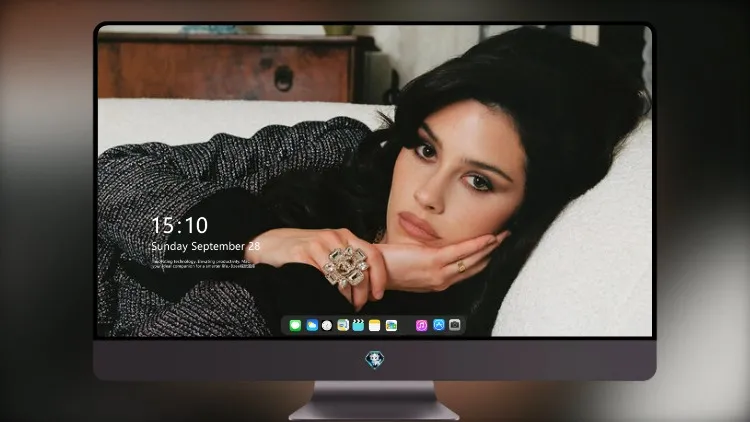Image resolution: width=750 pixels, height=422 pixels.
Task: Open the green Messages app in dock
Action: pos(295,326)
